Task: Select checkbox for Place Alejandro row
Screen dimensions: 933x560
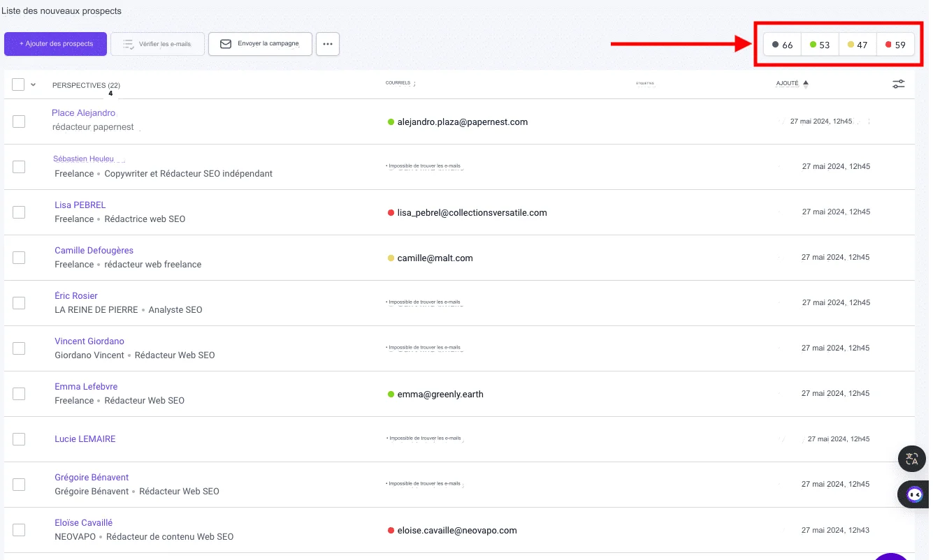Action: [19, 121]
